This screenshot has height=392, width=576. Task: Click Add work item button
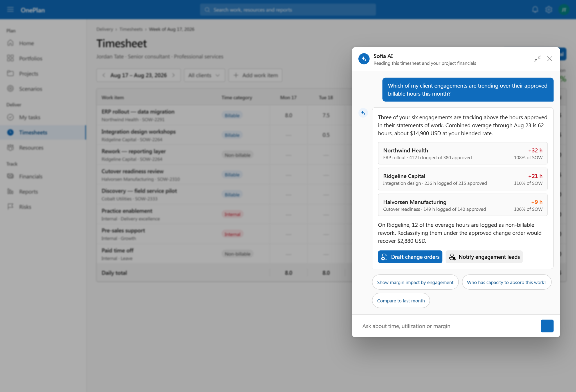pyautogui.click(x=255, y=75)
